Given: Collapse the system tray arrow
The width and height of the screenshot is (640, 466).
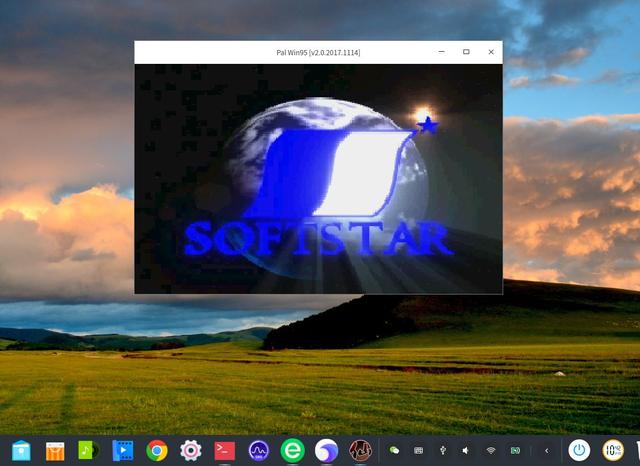Looking at the screenshot, I should tap(547, 450).
